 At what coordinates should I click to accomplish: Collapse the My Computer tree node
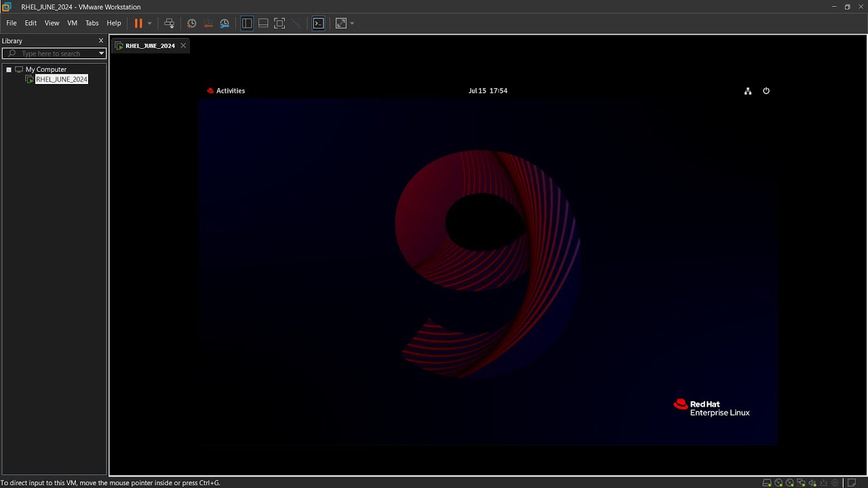coord(9,70)
